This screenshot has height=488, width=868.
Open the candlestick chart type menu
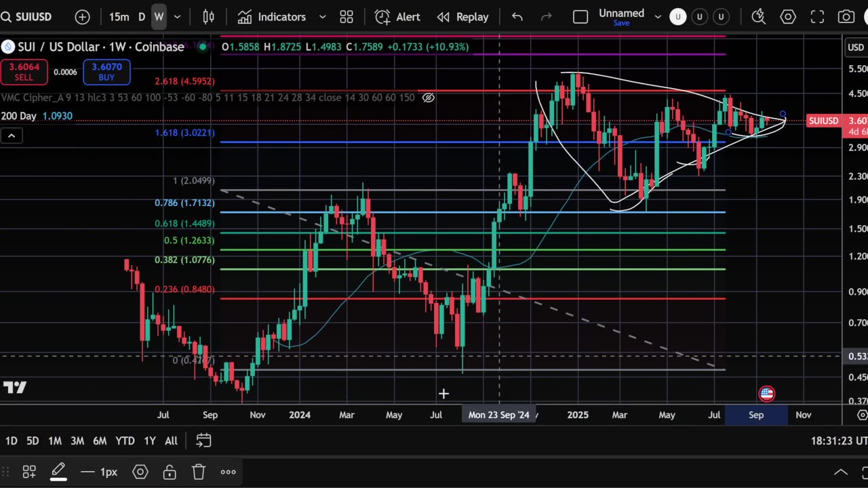coord(209,17)
